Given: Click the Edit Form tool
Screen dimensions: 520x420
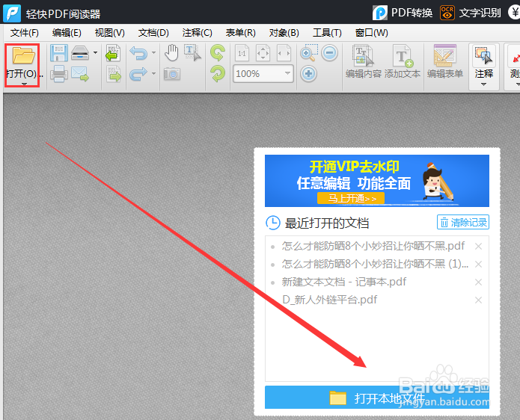Looking at the screenshot, I should coord(445,61).
